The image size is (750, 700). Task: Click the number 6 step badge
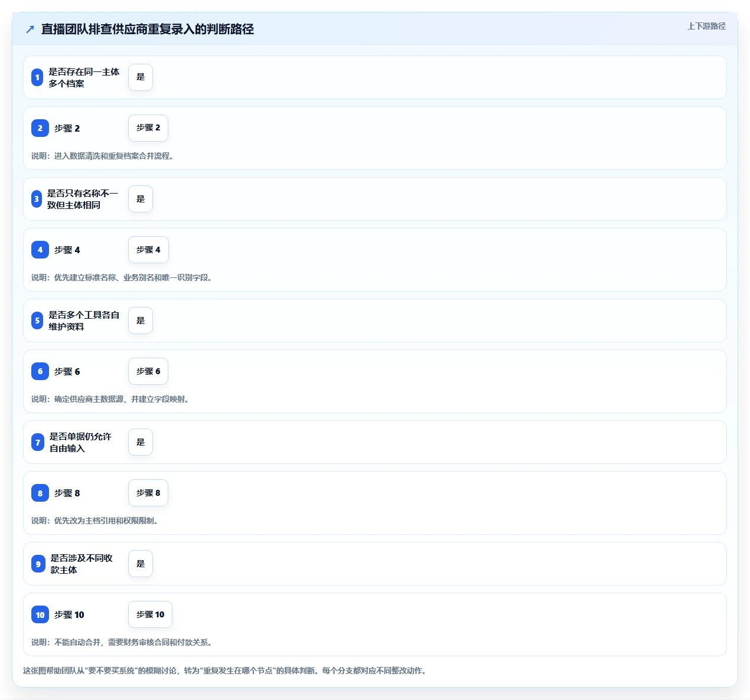point(40,371)
